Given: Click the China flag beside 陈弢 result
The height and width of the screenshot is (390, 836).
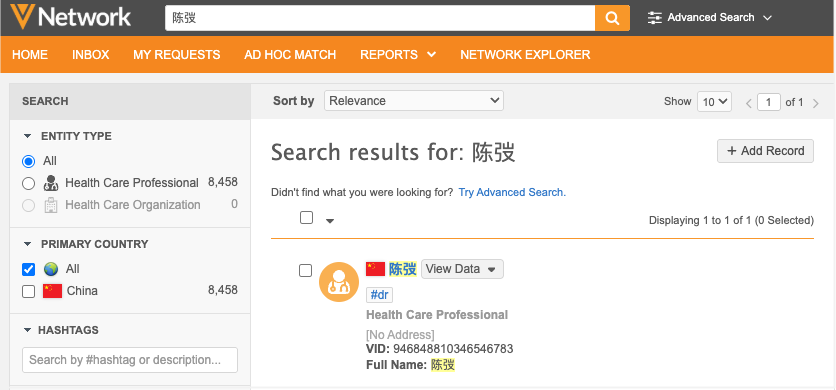Looking at the screenshot, I should coord(375,269).
